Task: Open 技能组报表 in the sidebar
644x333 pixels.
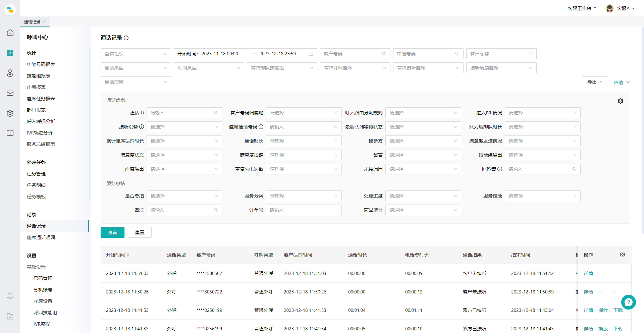Action: point(39,76)
